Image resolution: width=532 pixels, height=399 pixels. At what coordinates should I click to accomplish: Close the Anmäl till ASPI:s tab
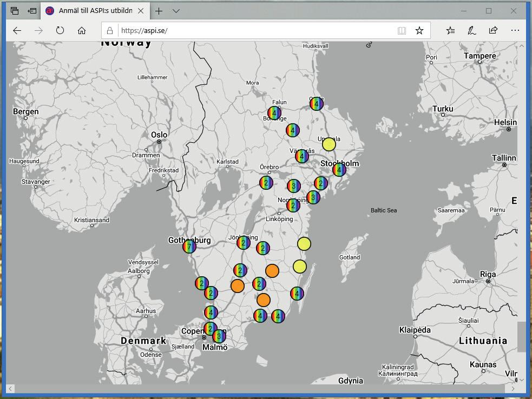141,11
